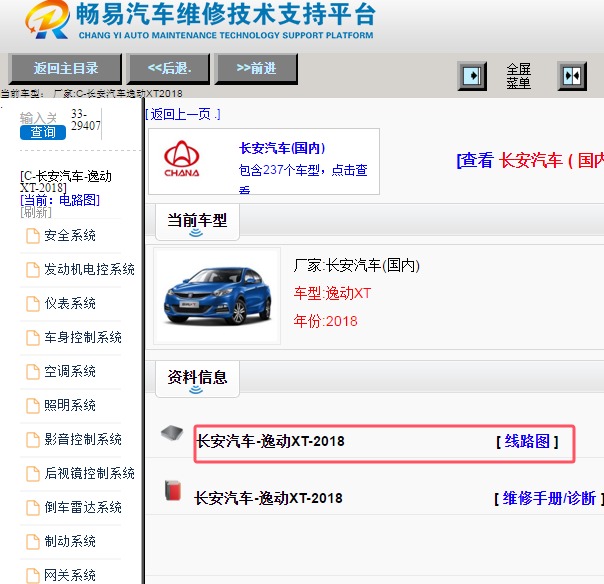The width and height of the screenshot is (604, 584).
Task: Open 后视镜控制系统 in the sidebar
Action: 89,473
